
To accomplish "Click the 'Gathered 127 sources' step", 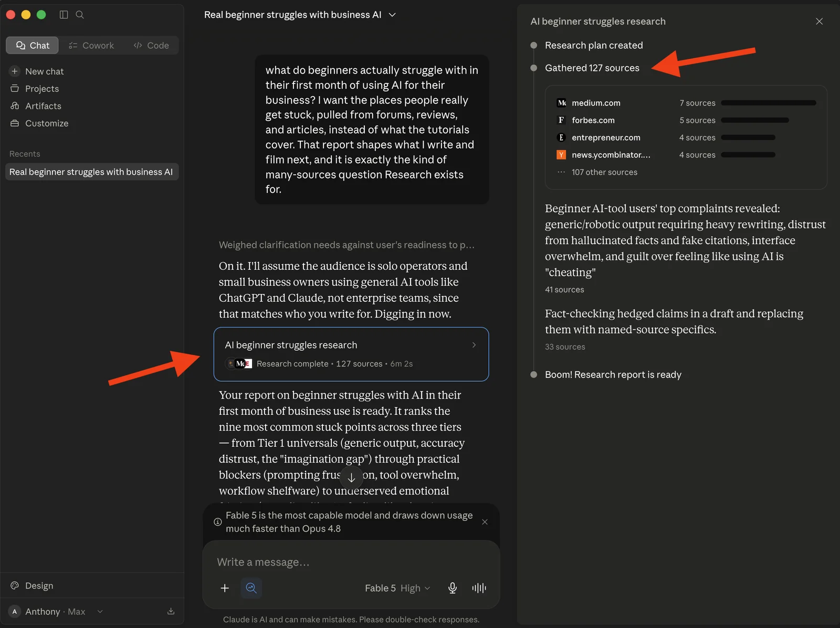I will [x=592, y=68].
